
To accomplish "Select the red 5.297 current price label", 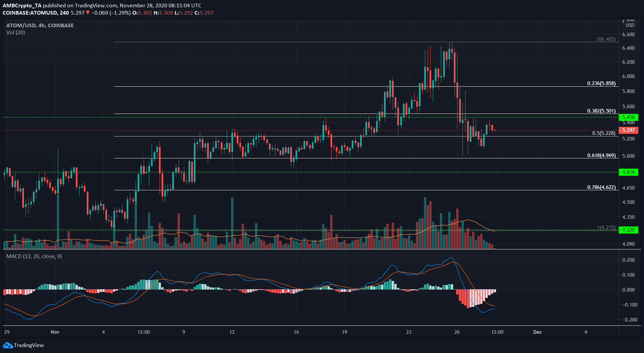I will [x=628, y=130].
